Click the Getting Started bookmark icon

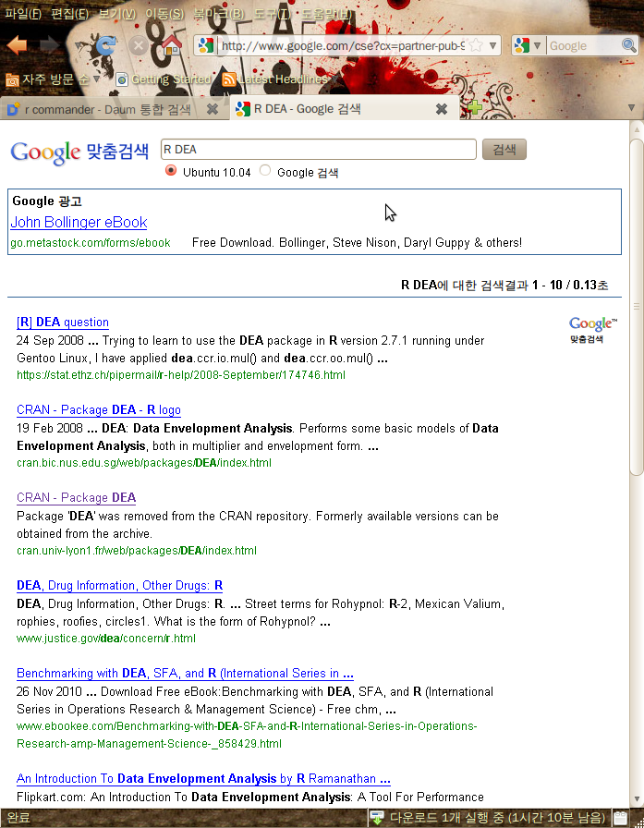click(x=122, y=79)
